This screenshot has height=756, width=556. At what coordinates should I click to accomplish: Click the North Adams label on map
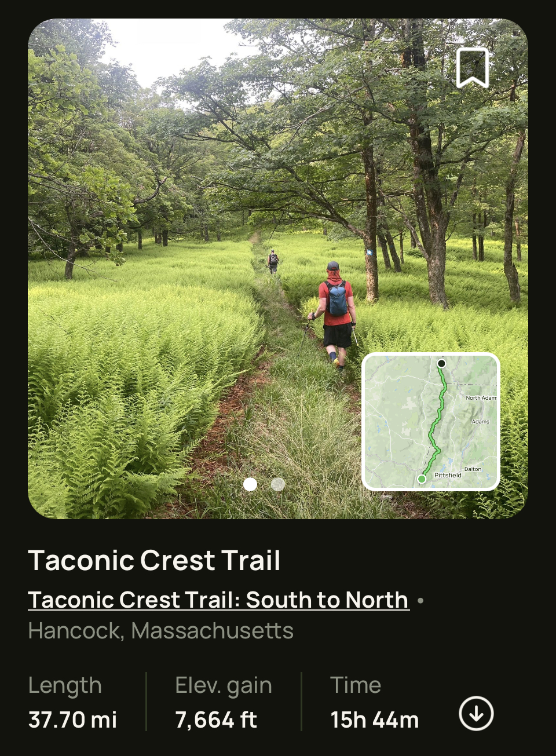pyautogui.click(x=481, y=398)
